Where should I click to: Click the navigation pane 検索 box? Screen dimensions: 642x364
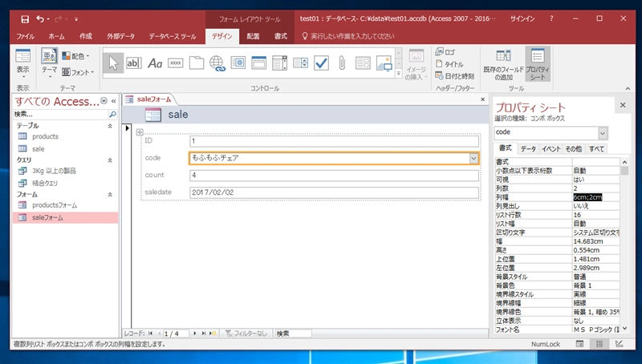(61, 114)
